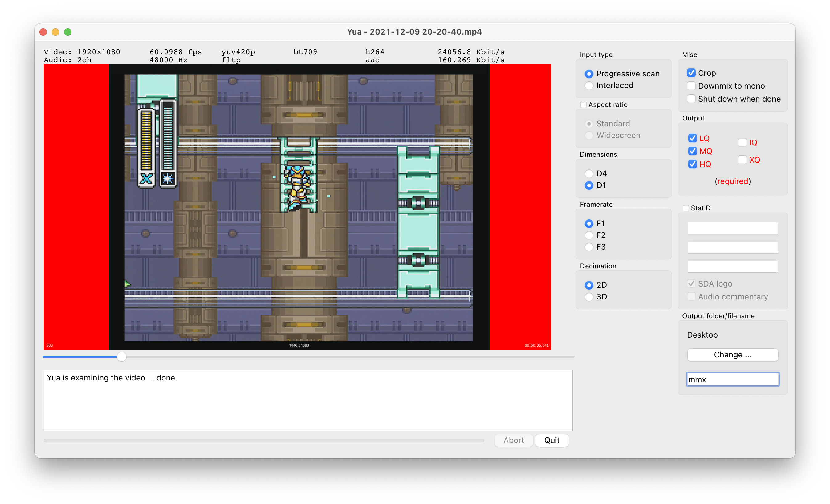Image resolution: width=830 pixels, height=504 pixels.
Task: Check the IQ output quality
Action: pos(743,143)
